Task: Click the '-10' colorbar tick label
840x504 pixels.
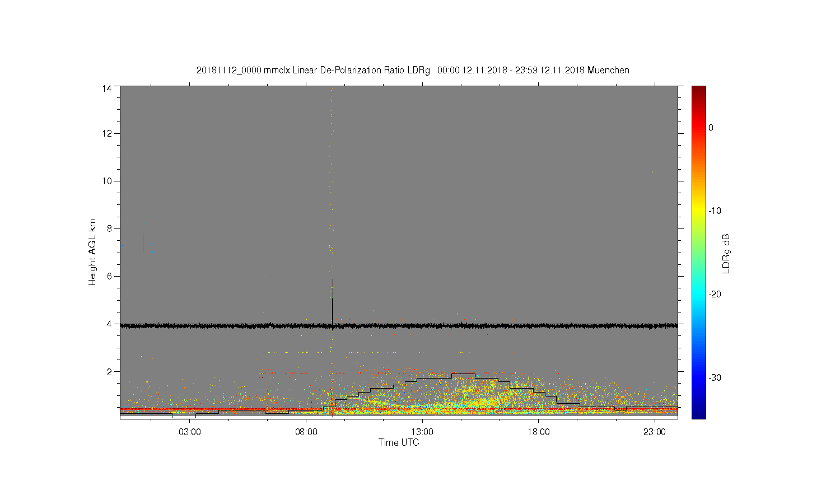Action: [x=715, y=211]
